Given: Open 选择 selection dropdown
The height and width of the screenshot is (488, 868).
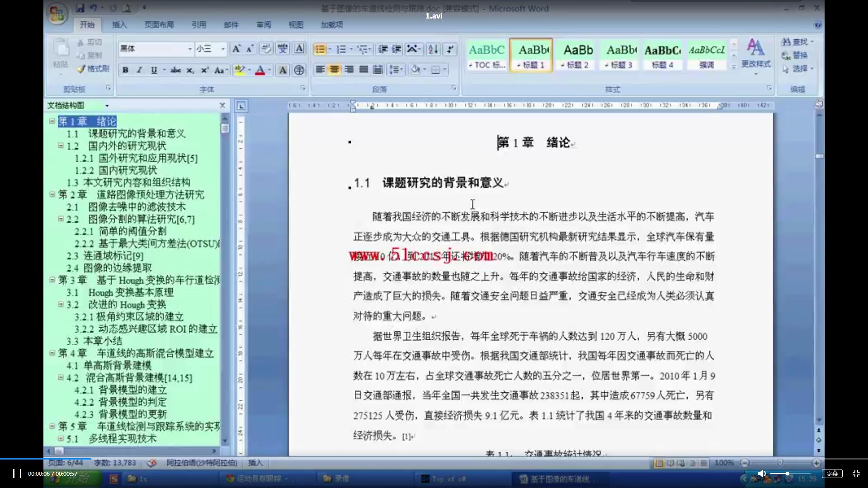Looking at the screenshot, I should 797,69.
